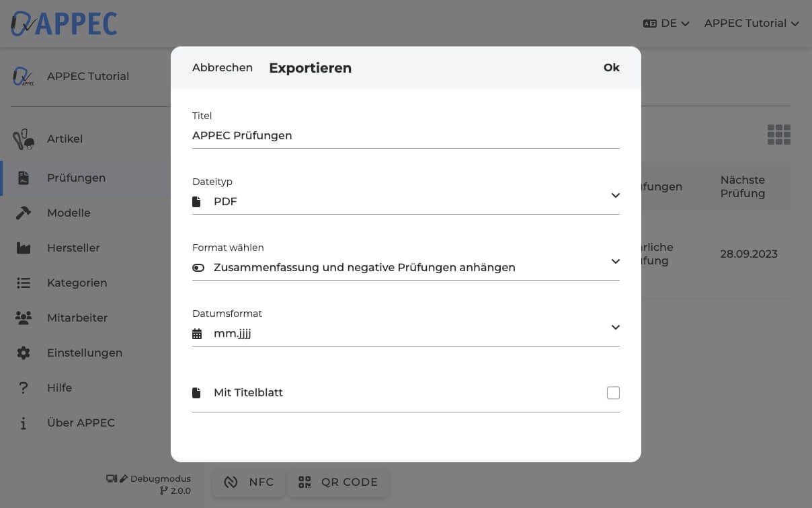Image resolution: width=812 pixels, height=508 pixels.
Task: Open the DE language selector
Action: coord(666,24)
